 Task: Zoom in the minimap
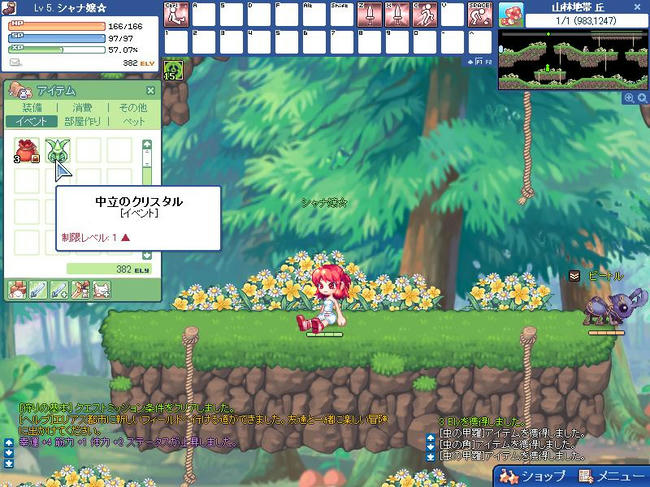click(629, 98)
